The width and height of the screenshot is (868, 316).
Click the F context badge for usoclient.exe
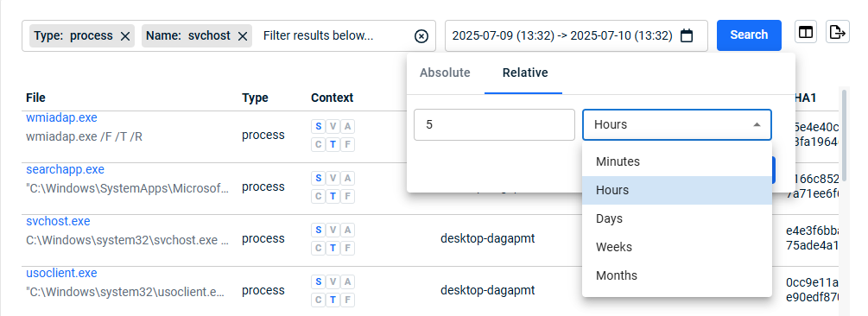347,300
